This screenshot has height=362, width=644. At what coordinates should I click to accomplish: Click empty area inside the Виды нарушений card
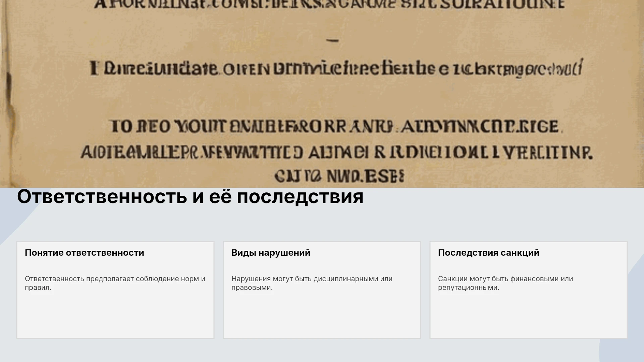(x=322, y=315)
